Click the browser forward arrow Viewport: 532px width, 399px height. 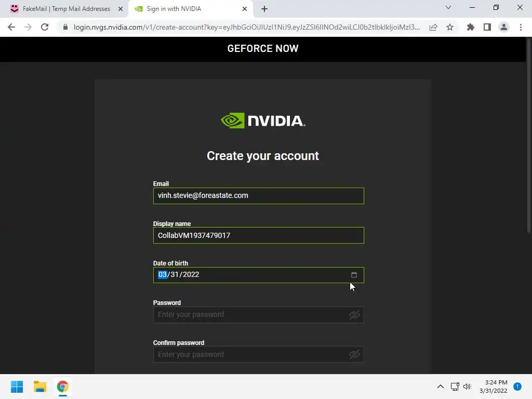(28, 27)
